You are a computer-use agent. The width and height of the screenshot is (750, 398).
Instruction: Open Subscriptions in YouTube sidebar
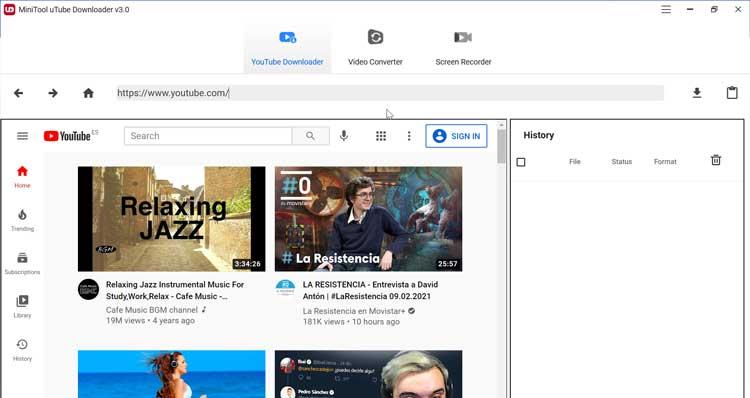point(22,263)
